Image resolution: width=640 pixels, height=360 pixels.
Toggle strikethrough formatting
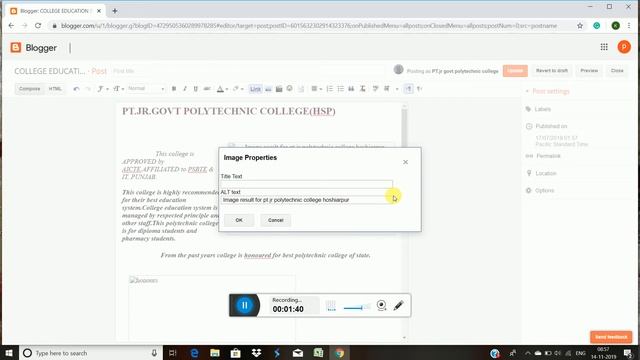207,89
